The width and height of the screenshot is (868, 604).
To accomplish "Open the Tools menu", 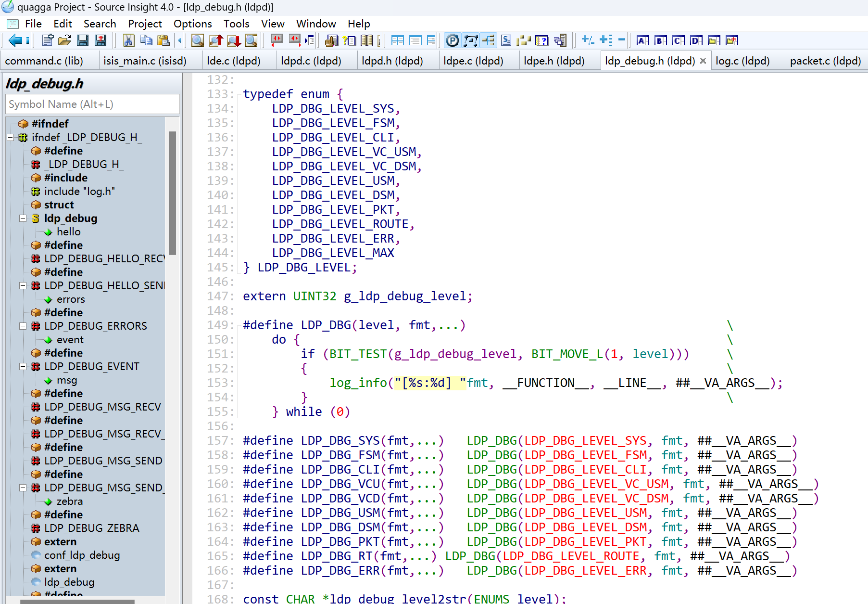I will click(236, 24).
